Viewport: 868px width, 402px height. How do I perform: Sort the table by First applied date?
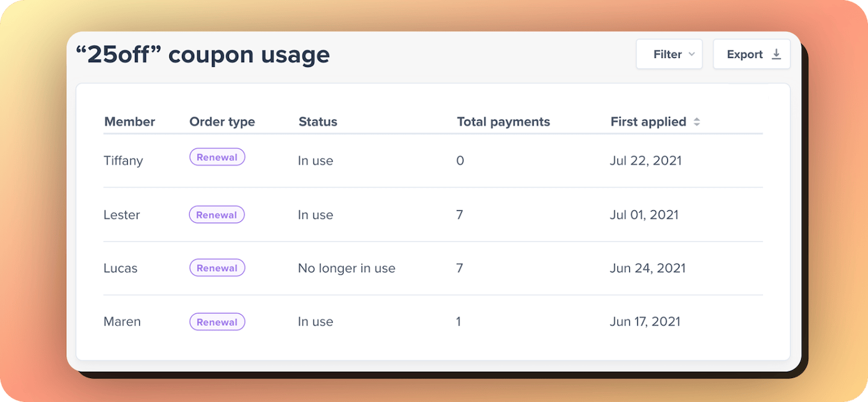point(648,121)
